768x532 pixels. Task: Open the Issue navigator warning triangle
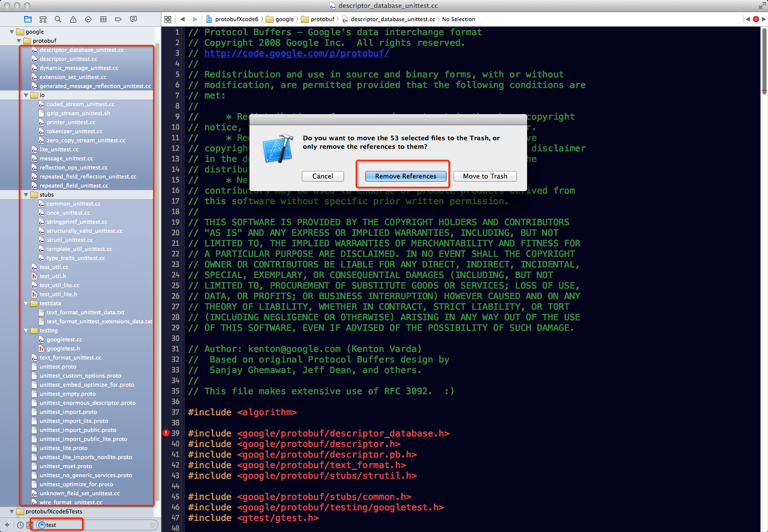pyautogui.click(x=73, y=19)
